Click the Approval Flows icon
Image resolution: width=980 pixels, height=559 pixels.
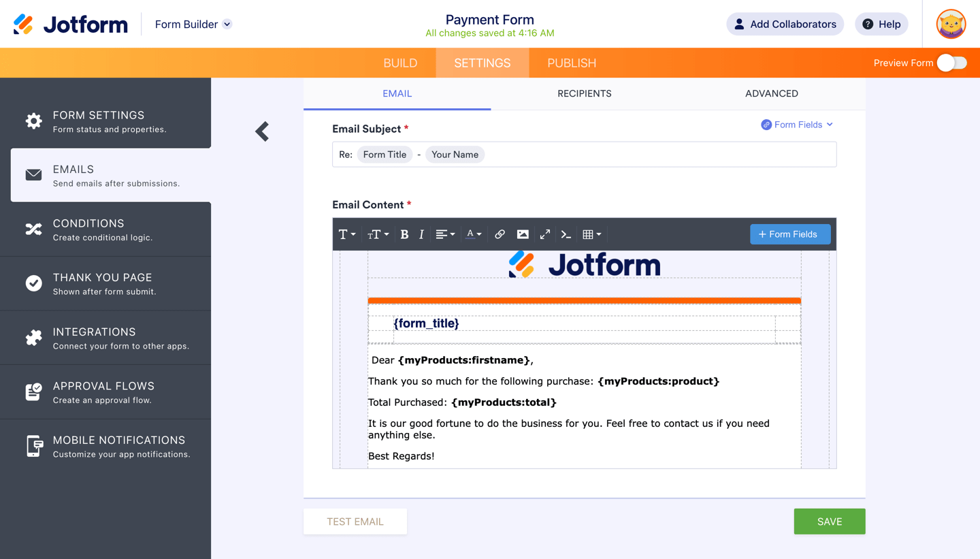tap(33, 392)
